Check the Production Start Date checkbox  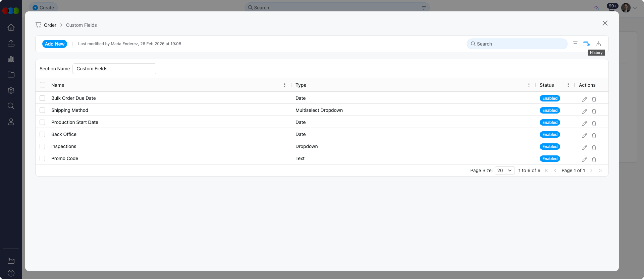coord(42,122)
